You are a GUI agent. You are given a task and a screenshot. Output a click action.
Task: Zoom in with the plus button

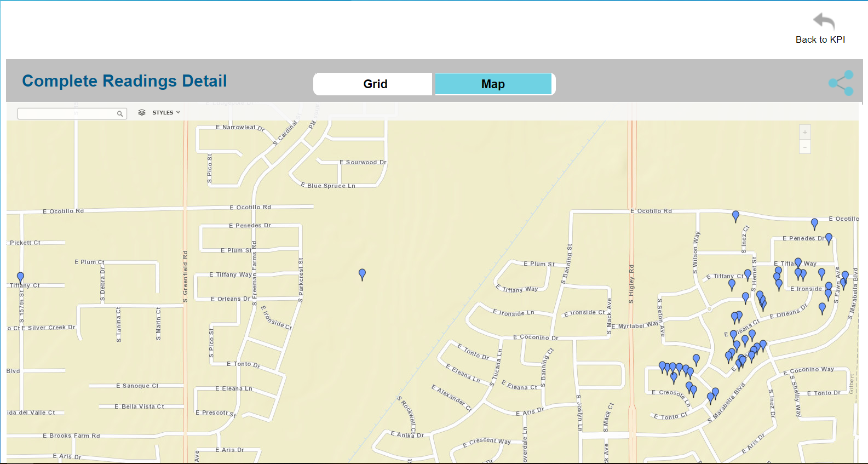804,133
